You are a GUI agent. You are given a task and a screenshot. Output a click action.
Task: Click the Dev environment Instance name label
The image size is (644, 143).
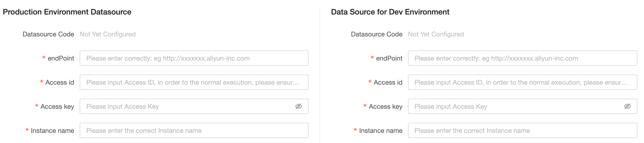coord(381,131)
